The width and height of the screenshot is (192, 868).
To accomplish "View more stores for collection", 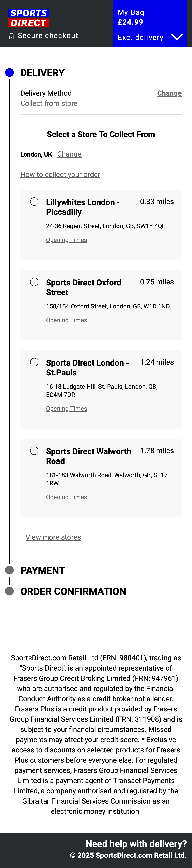I will (x=53, y=537).
